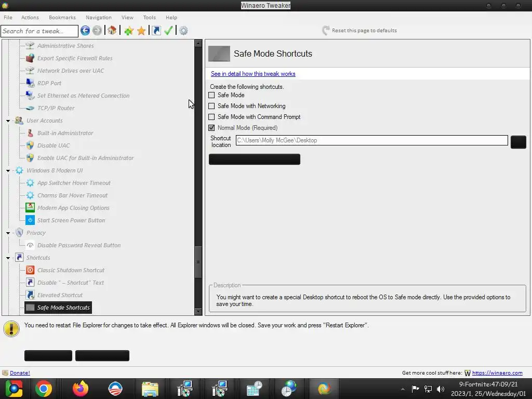Select the Network Drives over UAC icon
Image resolution: width=532 pixels, height=399 pixels.
30,71
